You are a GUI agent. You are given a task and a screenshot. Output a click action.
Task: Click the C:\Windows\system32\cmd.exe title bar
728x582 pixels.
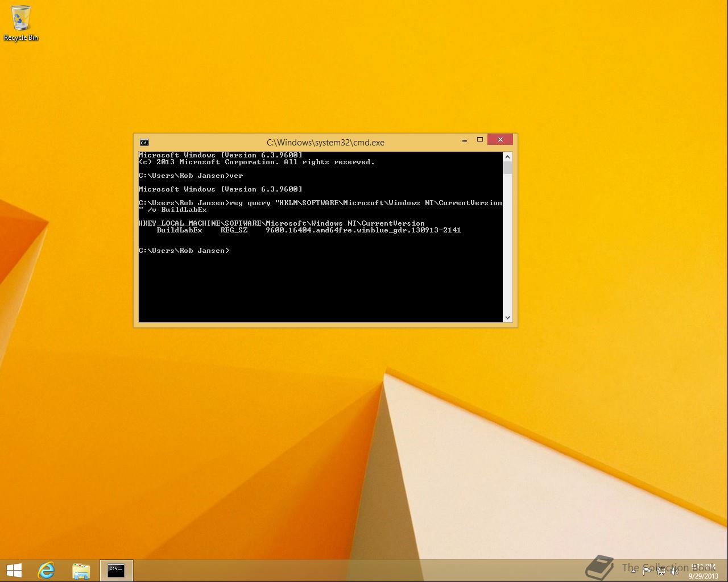pyautogui.click(x=325, y=143)
